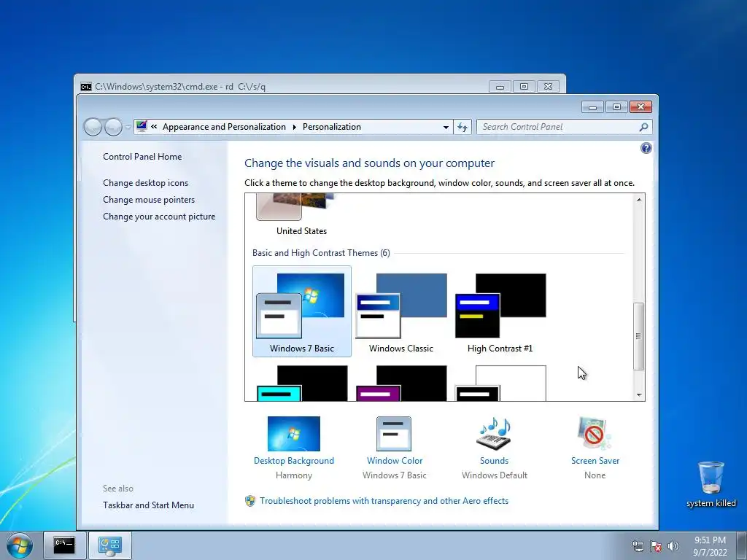Screen dimensions: 747x560
Task: Click the Personalization breadcrumb
Action: coord(332,127)
